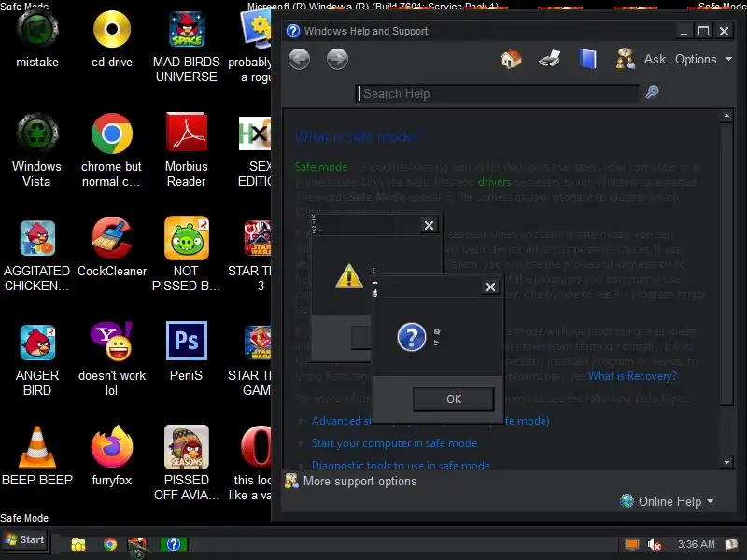This screenshot has width=747, height=560.
Task: Open the Advanced startup options link
Action: 341,421
